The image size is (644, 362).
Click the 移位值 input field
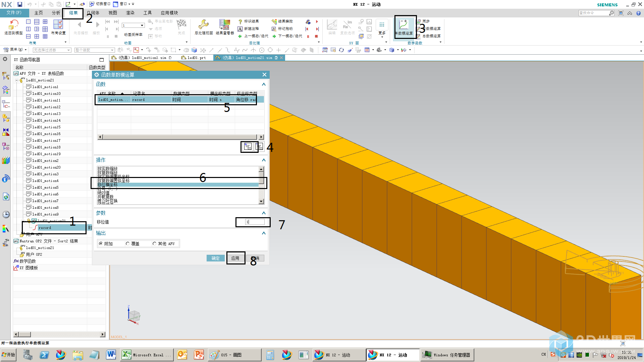255,222
